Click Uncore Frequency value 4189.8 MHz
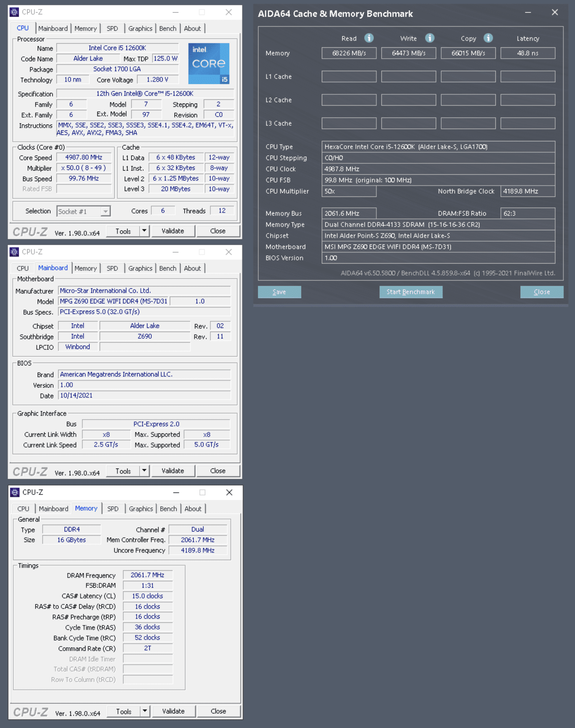575x728 pixels. click(x=198, y=551)
